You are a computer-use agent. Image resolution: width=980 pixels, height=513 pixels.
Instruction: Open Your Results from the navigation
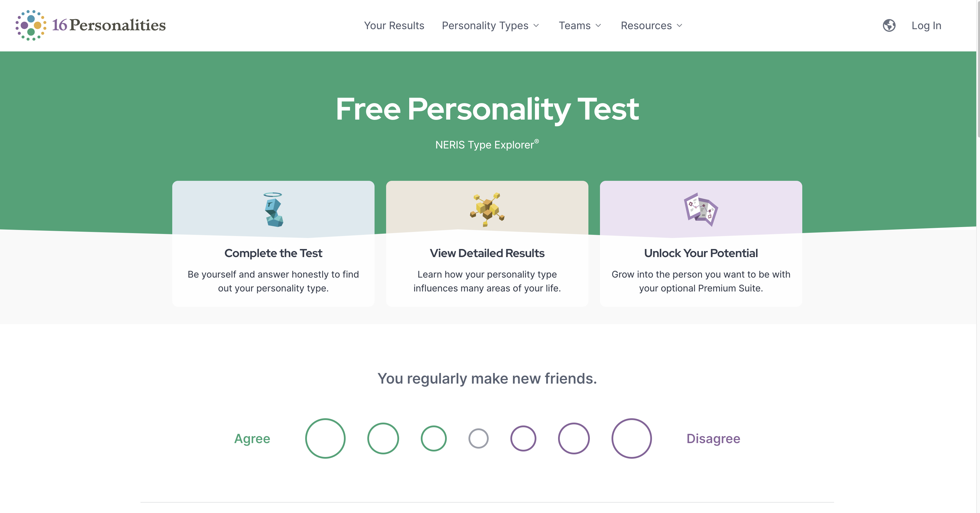[394, 25]
